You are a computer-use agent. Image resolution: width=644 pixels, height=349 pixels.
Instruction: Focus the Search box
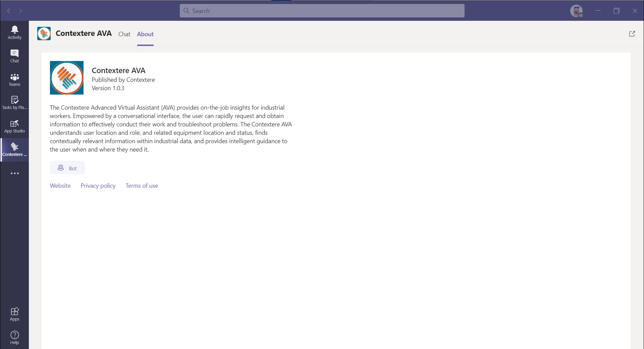322,11
